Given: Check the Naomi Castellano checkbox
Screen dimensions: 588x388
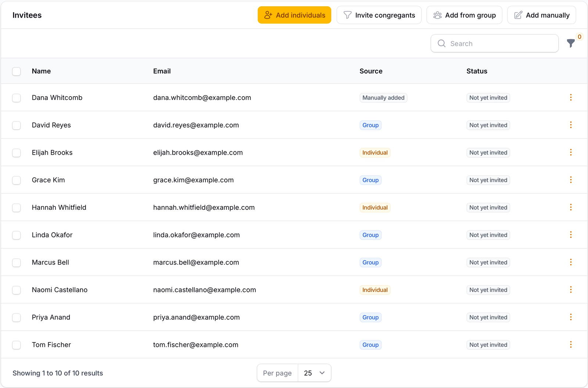Looking at the screenshot, I should coord(17,290).
